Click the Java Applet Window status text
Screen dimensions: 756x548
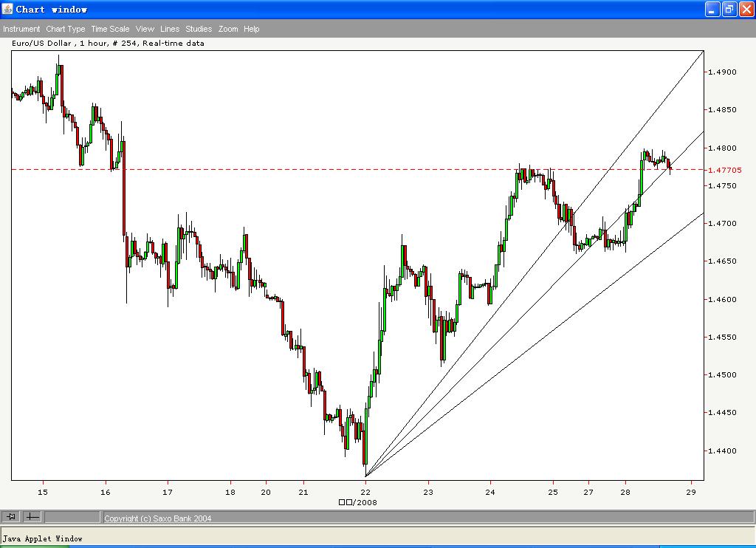pos(42,538)
